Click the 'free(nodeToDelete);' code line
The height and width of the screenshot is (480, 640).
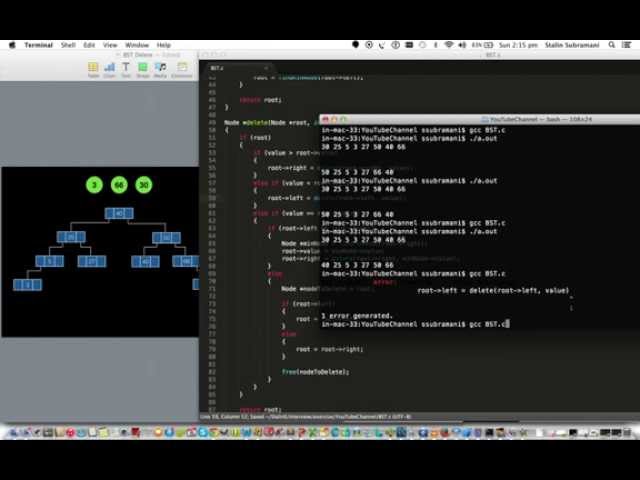[316, 372]
